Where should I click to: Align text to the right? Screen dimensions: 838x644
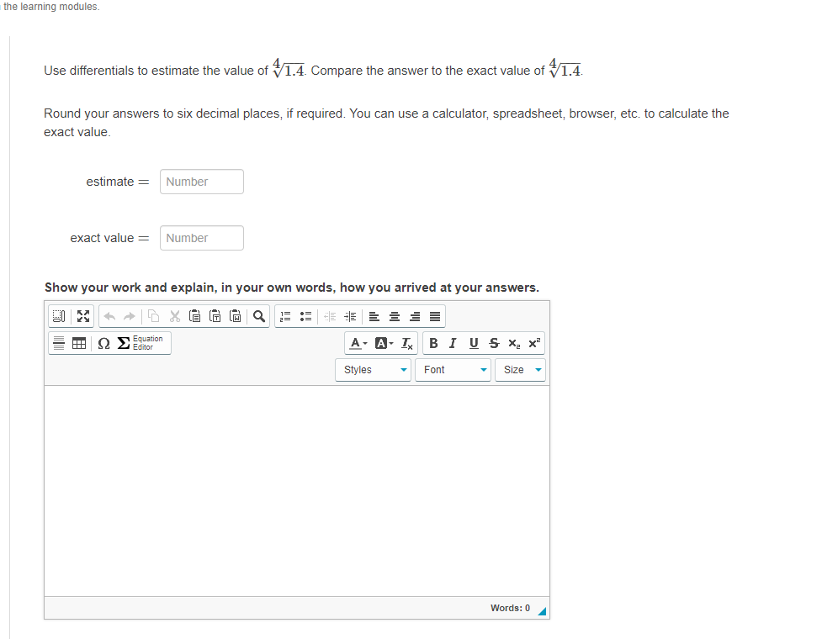[415, 316]
